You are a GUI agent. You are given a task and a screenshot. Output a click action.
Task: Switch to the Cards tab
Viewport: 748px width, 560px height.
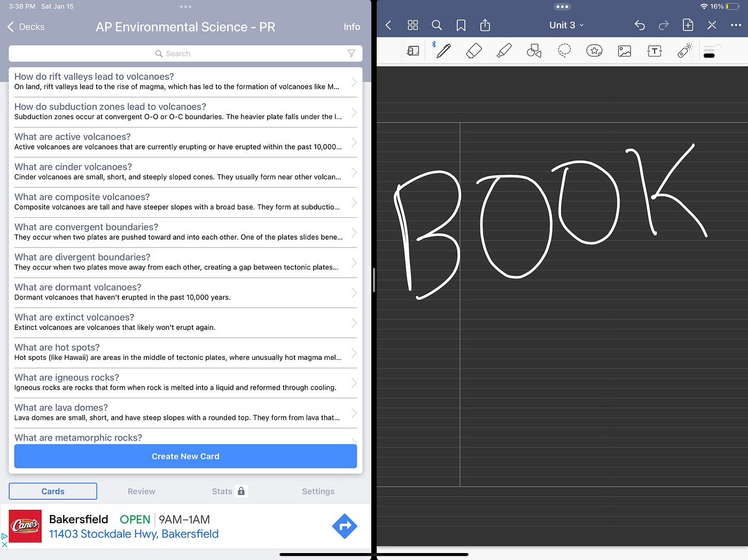pyautogui.click(x=53, y=491)
